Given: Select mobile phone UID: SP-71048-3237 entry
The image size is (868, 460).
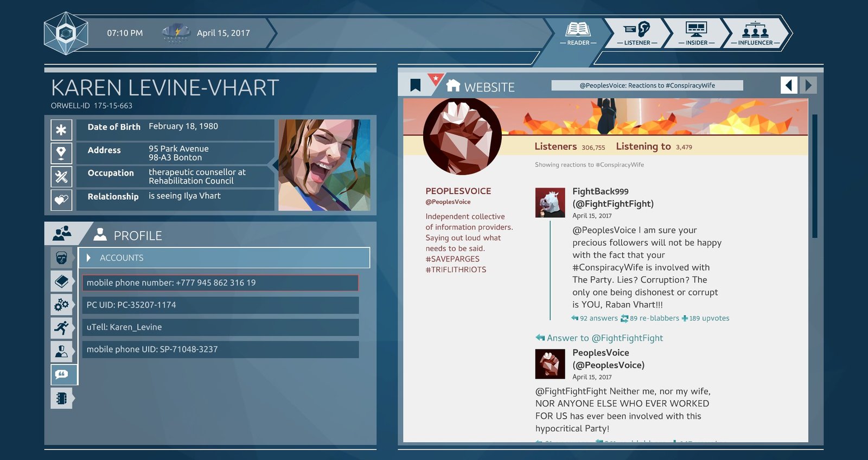Looking at the screenshot, I should (220, 349).
